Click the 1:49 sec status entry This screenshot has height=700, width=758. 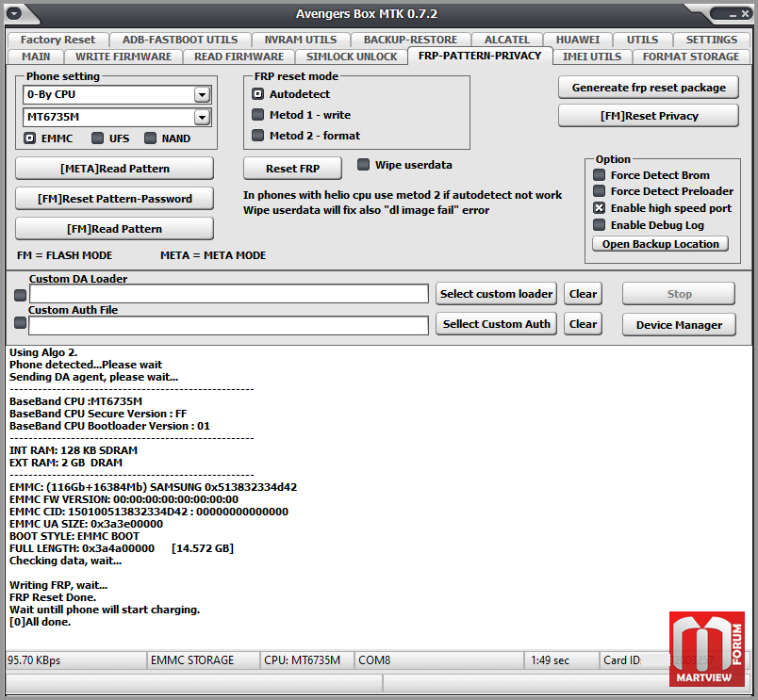[562, 660]
